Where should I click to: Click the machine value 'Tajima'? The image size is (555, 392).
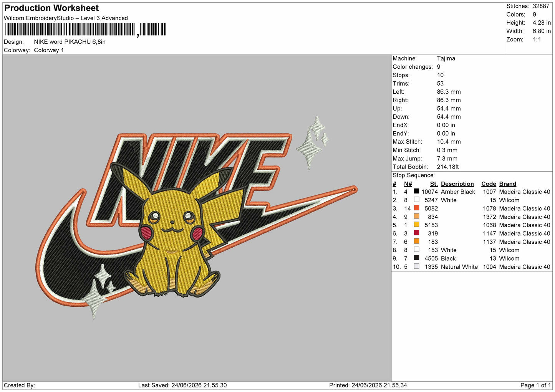pos(446,58)
